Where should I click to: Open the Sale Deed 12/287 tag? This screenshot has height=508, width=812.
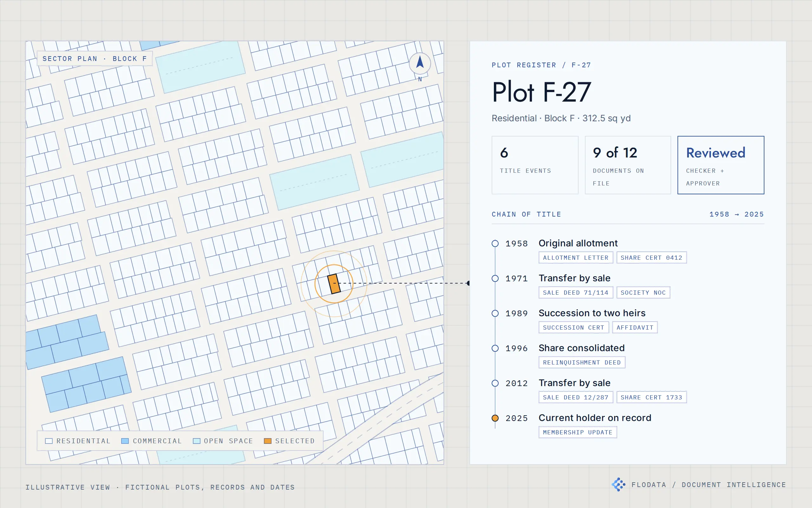pyautogui.click(x=576, y=398)
